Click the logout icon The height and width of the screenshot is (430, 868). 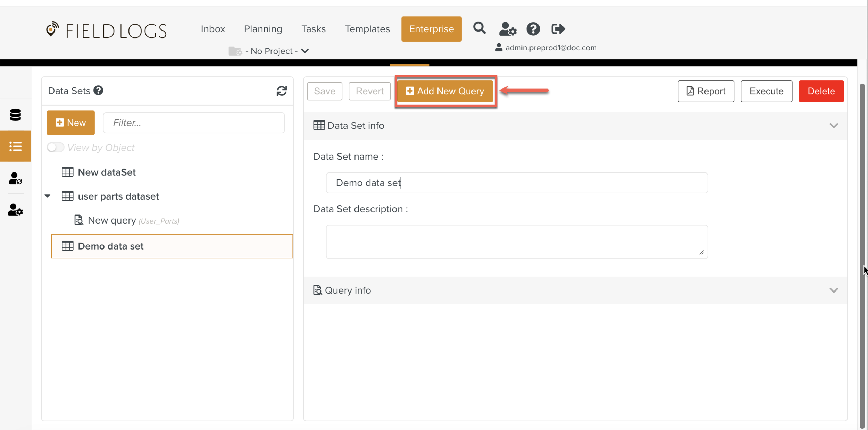pos(558,29)
